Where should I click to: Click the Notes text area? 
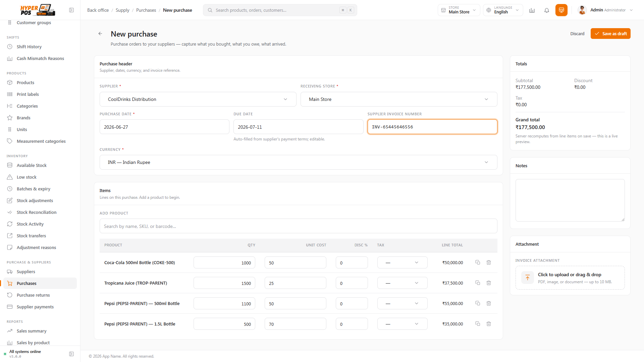point(570,200)
